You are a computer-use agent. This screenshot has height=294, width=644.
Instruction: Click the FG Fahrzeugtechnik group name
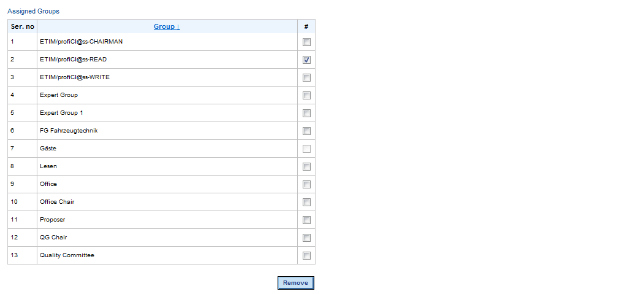(x=69, y=131)
